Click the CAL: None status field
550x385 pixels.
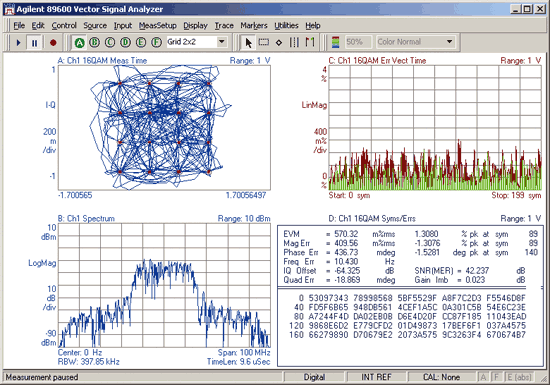click(441, 377)
